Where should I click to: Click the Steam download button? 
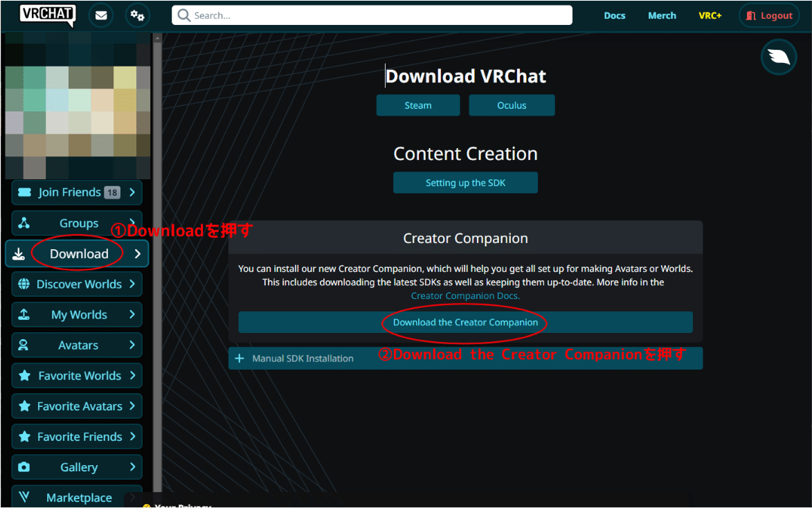[x=418, y=105]
